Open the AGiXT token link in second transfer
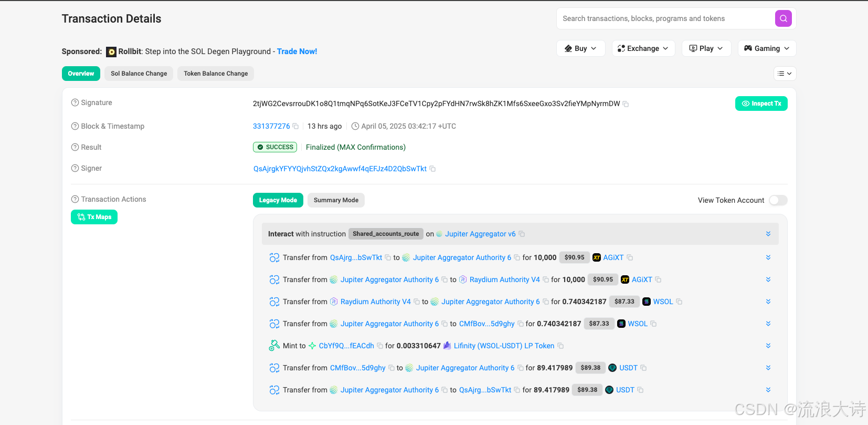868x425 pixels. coord(642,279)
